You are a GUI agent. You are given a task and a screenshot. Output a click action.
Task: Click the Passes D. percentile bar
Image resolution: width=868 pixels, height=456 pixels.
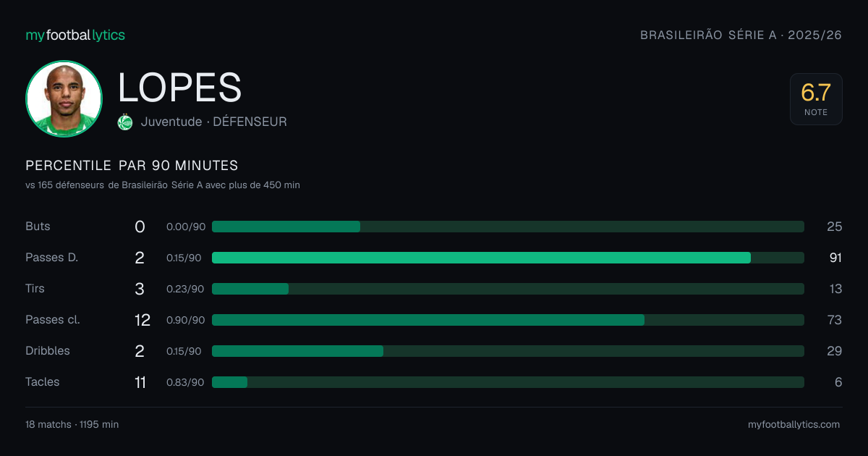(508, 258)
